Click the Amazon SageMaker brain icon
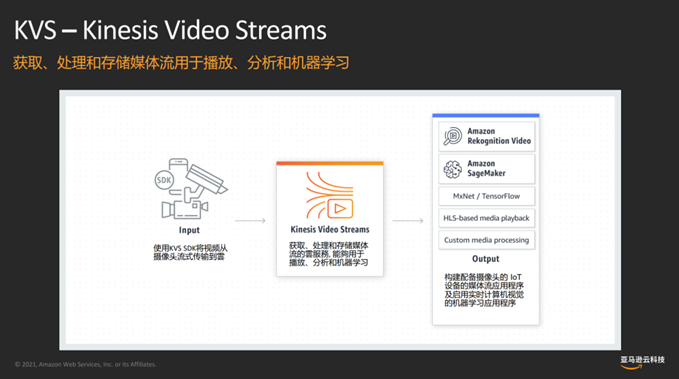 (453, 169)
